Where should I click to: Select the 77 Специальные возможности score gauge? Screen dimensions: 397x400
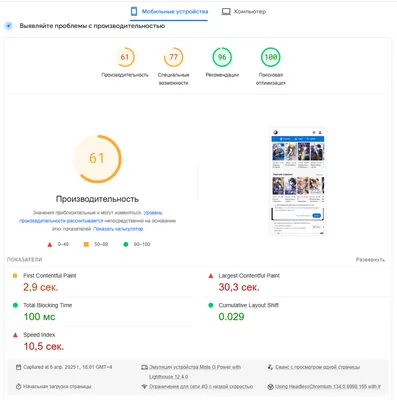click(x=173, y=57)
